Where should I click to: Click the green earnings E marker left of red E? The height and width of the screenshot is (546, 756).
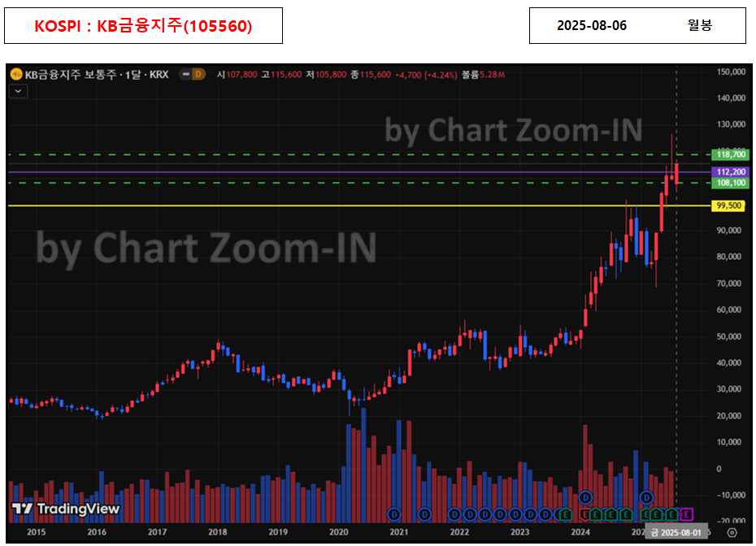[566, 514]
